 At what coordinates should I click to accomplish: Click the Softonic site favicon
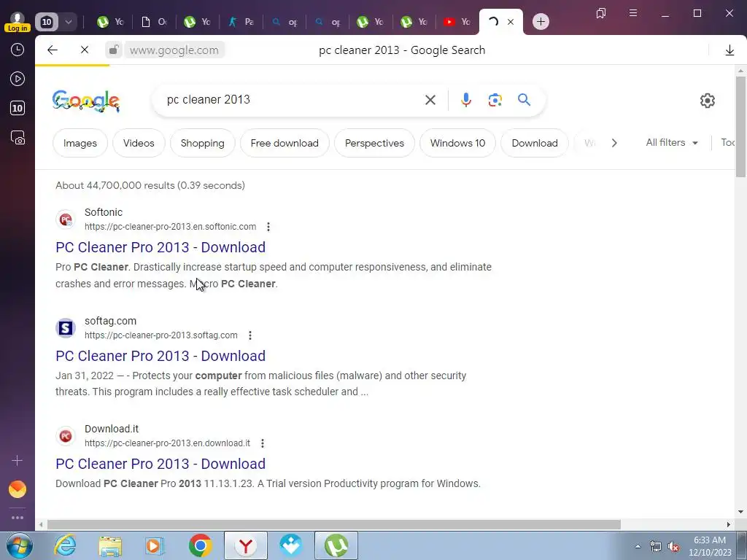point(66,219)
